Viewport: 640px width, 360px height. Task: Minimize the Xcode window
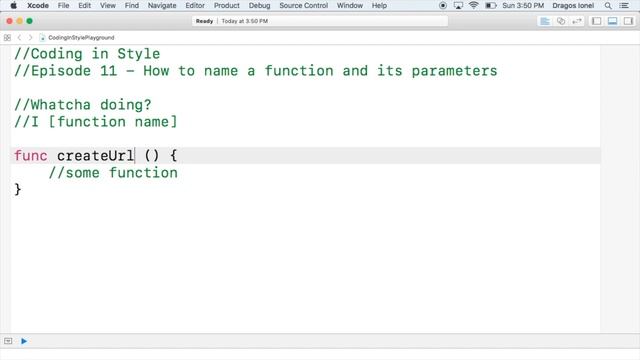20,21
